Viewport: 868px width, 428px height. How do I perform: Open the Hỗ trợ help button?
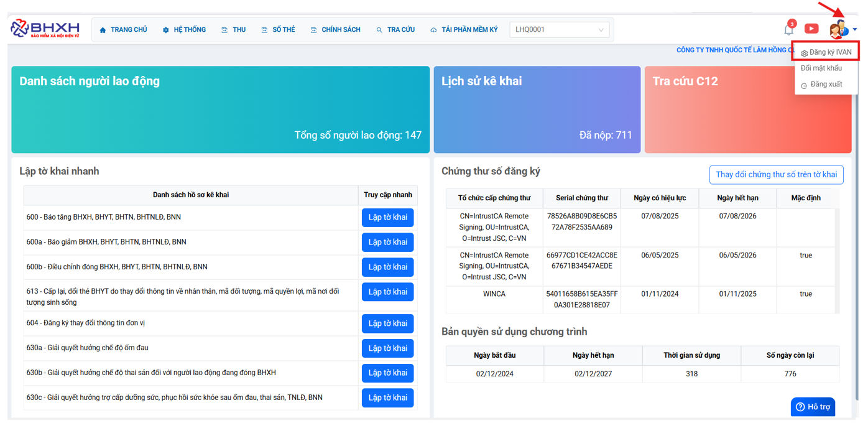point(813,407)
